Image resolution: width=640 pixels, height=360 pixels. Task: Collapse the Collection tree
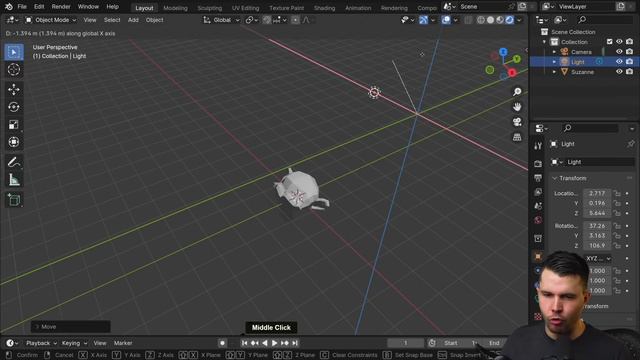coord(544,42)
